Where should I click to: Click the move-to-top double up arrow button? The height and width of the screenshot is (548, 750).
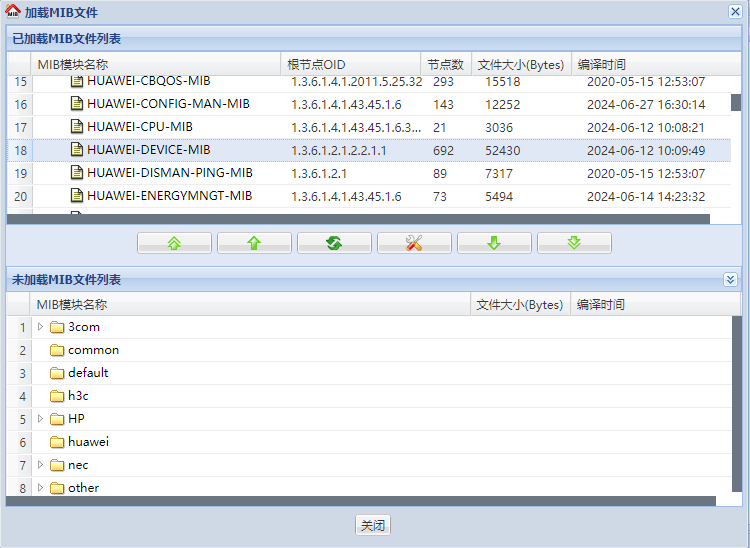pyautogui.click(x=174, y=243)
